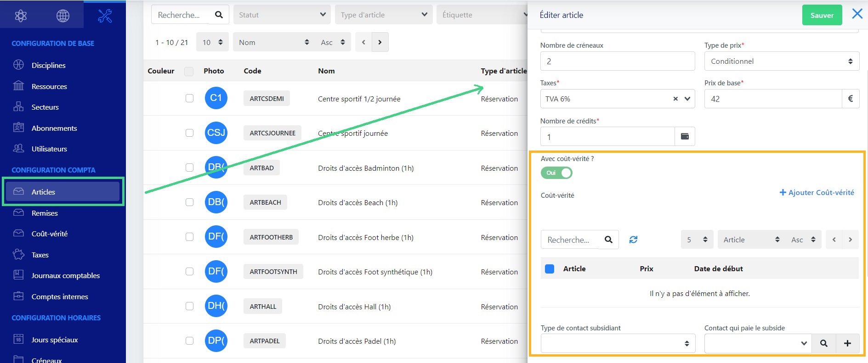Select all via Coût-vérité table header checkbox
The height and width of the screenshot is (363, 868).
[550, 269]
